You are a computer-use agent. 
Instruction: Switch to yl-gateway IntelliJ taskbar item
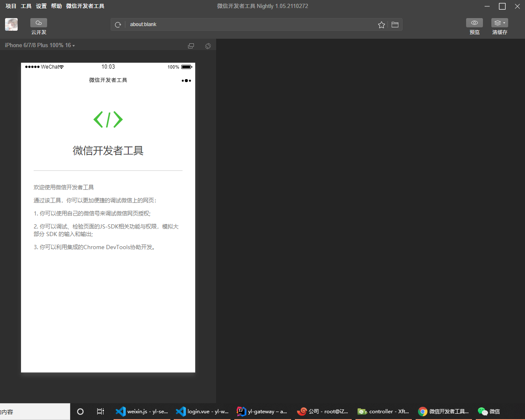262,412
